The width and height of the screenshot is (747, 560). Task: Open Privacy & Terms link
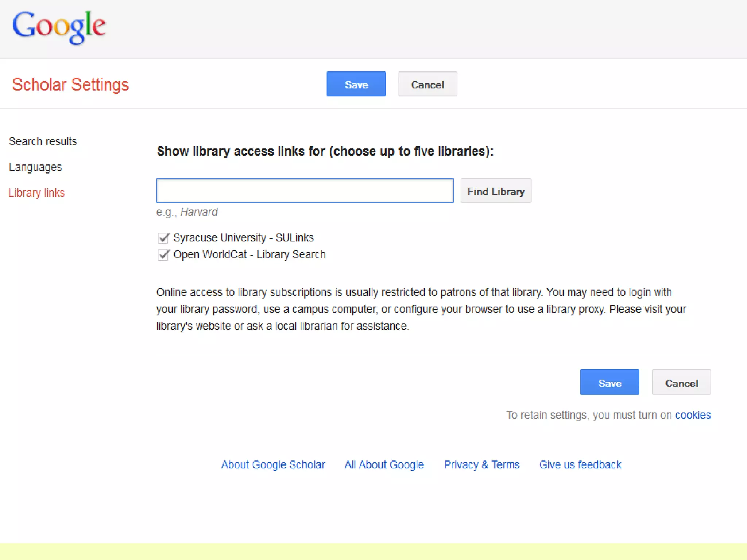tap(481, 465)
